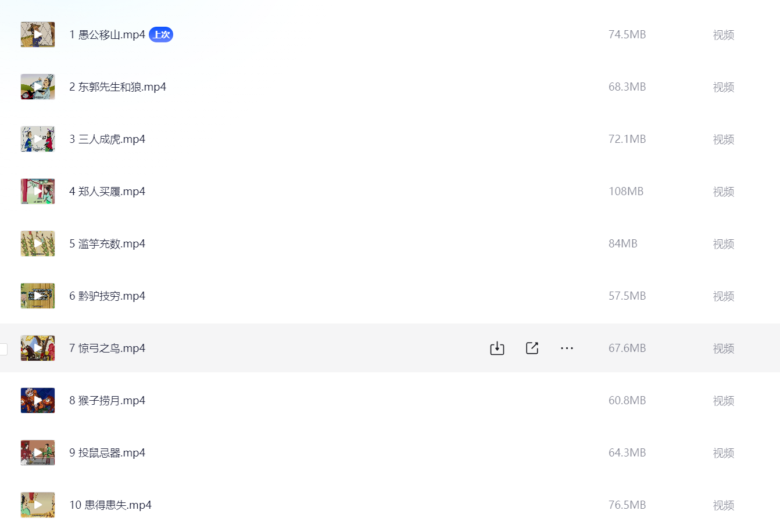The height and width of the screenshot is (532, 780).
Task: Click the 三人成虎 thumbnail play icon
Action: pos(38,139)
